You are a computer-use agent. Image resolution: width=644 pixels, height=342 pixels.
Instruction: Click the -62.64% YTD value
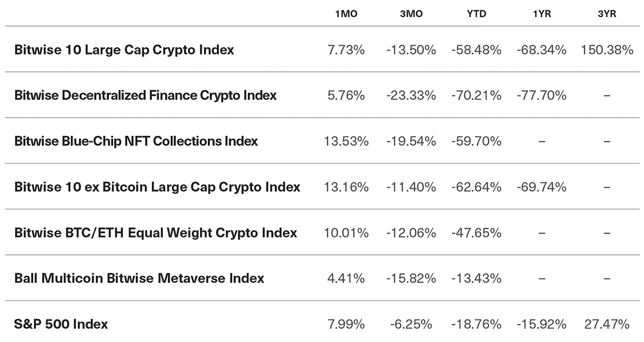click(477, 187)
